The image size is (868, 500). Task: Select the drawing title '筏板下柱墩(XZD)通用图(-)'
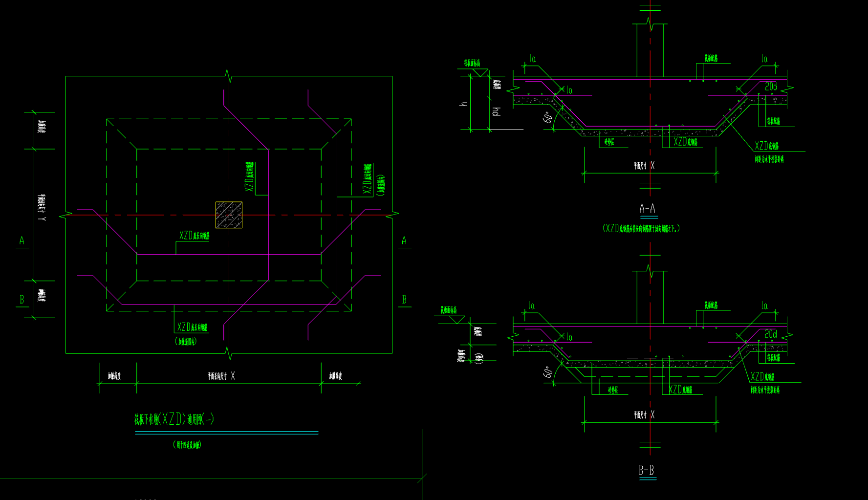174,419
